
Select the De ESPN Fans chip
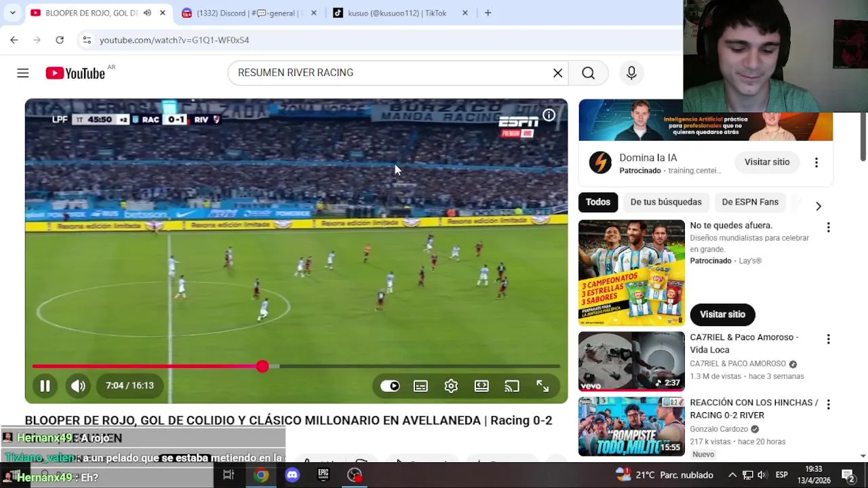coord(750,202)
